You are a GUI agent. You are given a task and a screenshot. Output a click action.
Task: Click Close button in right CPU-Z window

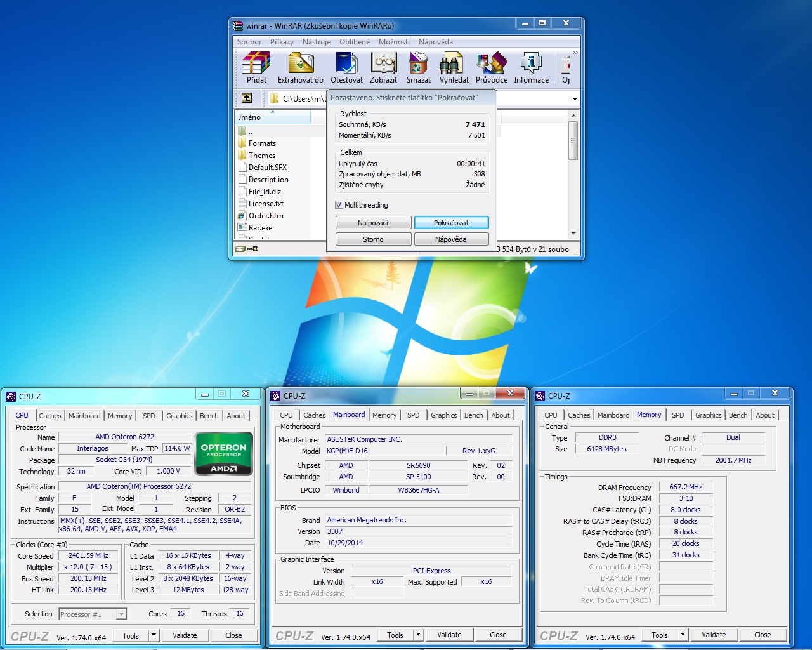pyautogui.click(x=763, y=635)
